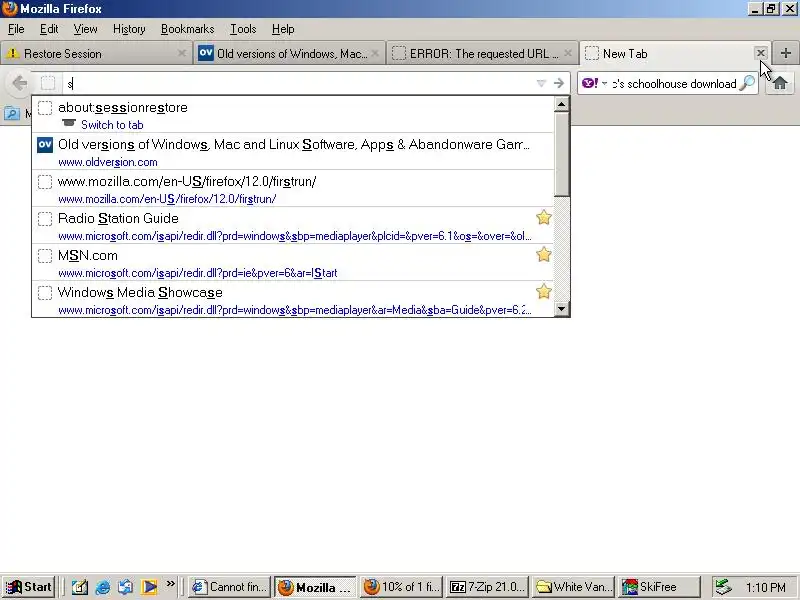Click the star on MSN.com entry

[x=544, y=254]
